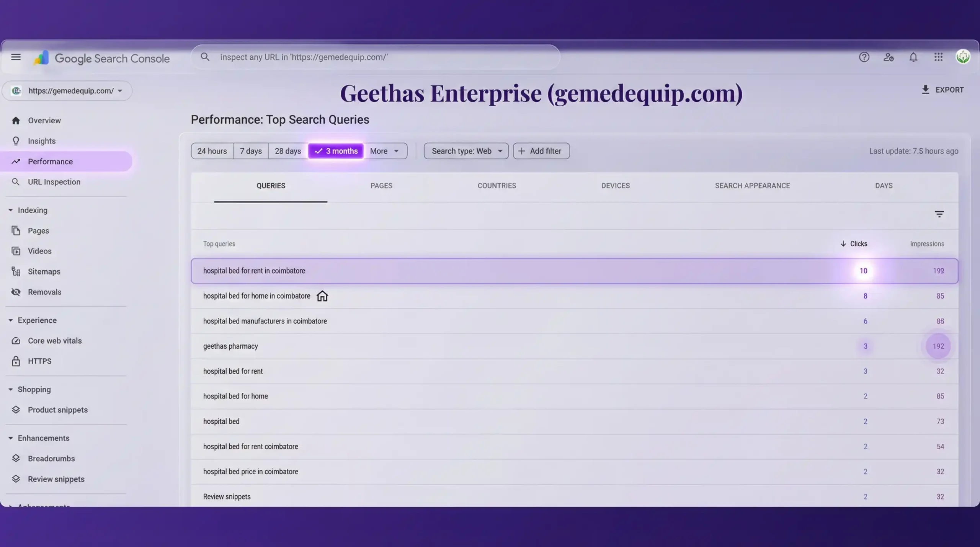
Task: Click the HTTPS lock icon in sidebar
Action: pyautogui.click(x=16, y=361)
